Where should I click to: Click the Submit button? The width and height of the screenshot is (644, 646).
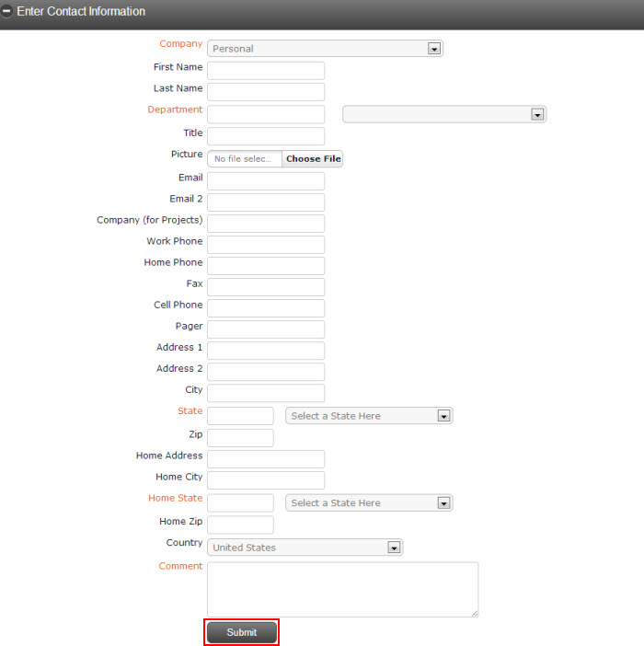click(242, 632)
